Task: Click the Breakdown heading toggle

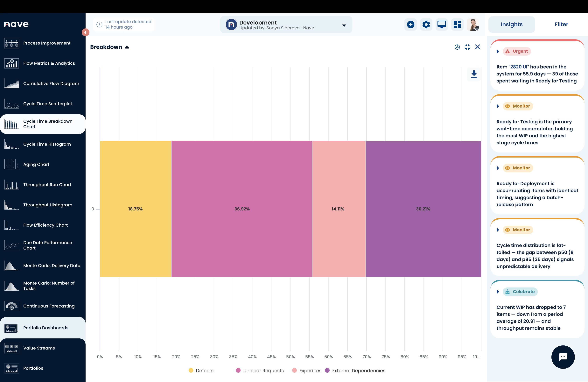Action: (x=109, y=47)
